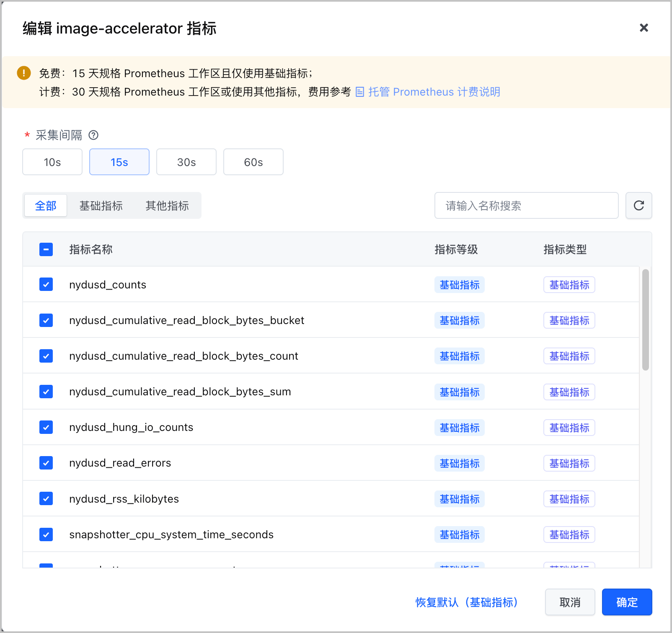Uncheck nydusd_rss_kilobytes checkbox
The width and height of the screenshot is (672, 633).
tap(46, 498)
